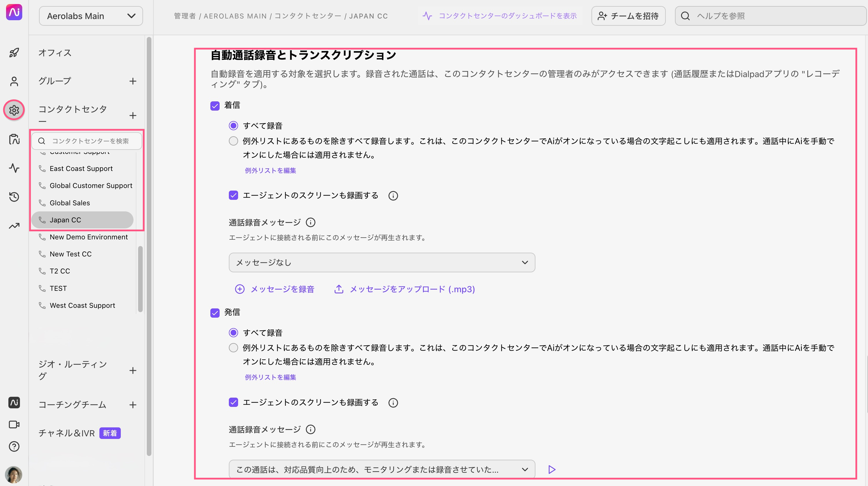Image resolution: width=868 pixels, height=486 pixels.
Task: Click 例外リストを編集 link under 着信
Action: (x=270, y=170)
